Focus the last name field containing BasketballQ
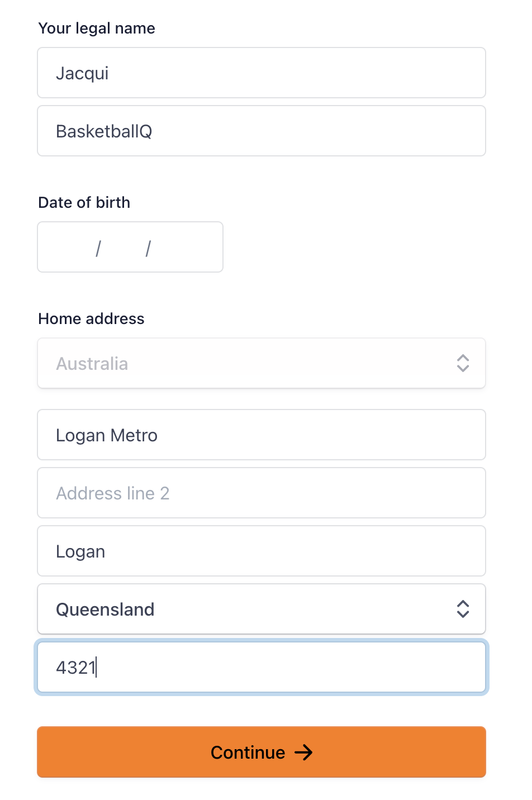Screen dimensions: 532x800 [262, 131]
